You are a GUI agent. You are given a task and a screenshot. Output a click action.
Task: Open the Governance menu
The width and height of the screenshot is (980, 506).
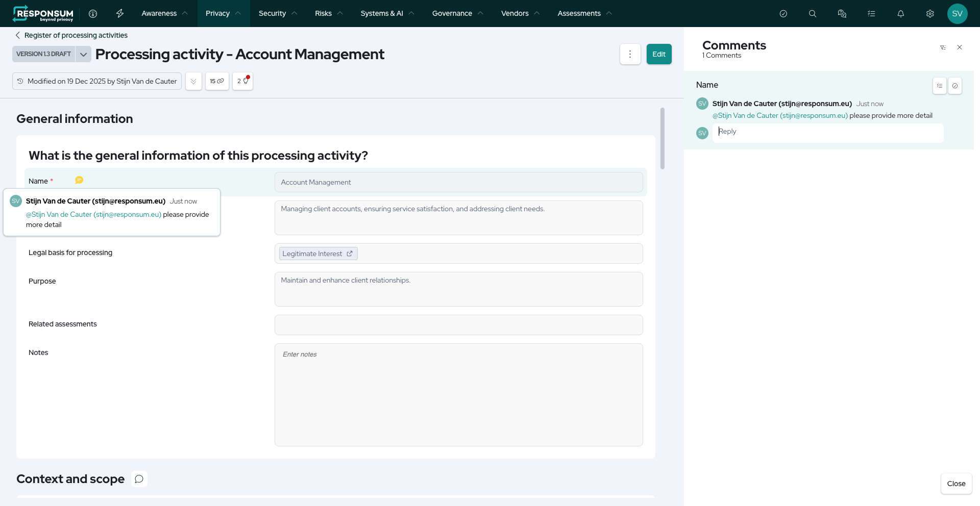(x=457, y=14)
